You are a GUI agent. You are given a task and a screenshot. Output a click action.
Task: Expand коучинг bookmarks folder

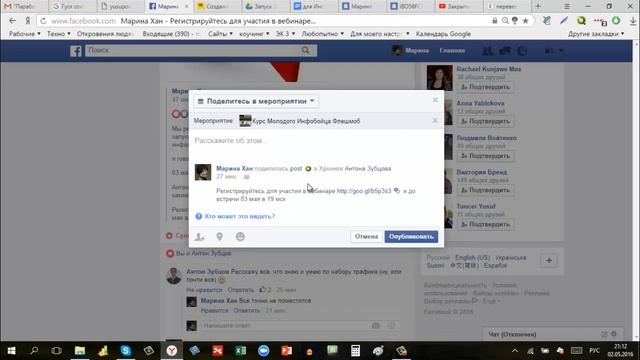point(254,34)
